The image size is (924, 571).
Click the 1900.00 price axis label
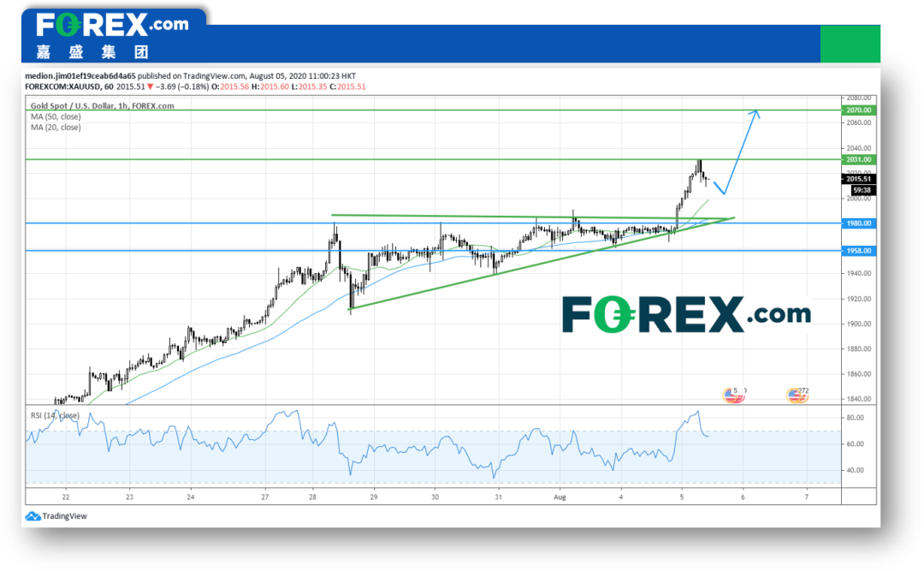tap(859, 324)
